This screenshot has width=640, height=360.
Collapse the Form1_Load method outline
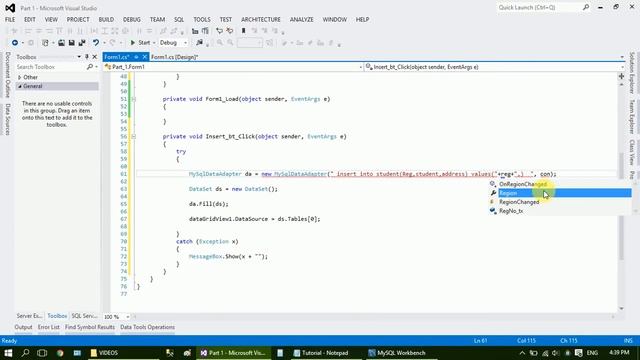(133, 99)
